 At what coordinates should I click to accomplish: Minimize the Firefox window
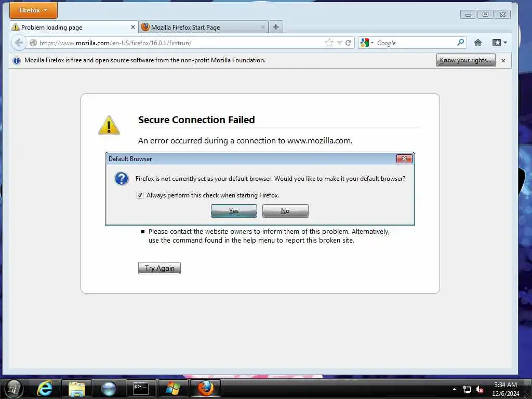click(468, 15)
